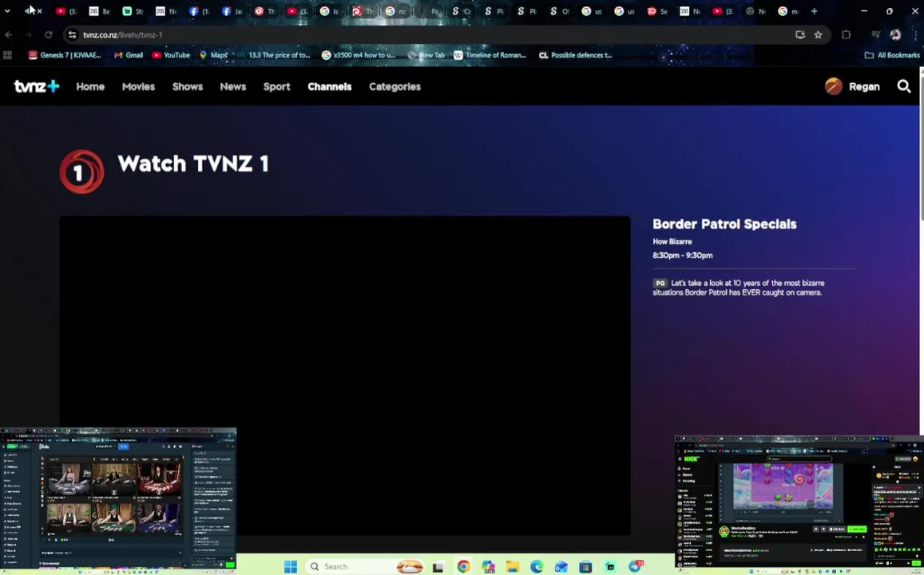Open the Chrome media control icon

pyautogui.click(x=875, y=35)
